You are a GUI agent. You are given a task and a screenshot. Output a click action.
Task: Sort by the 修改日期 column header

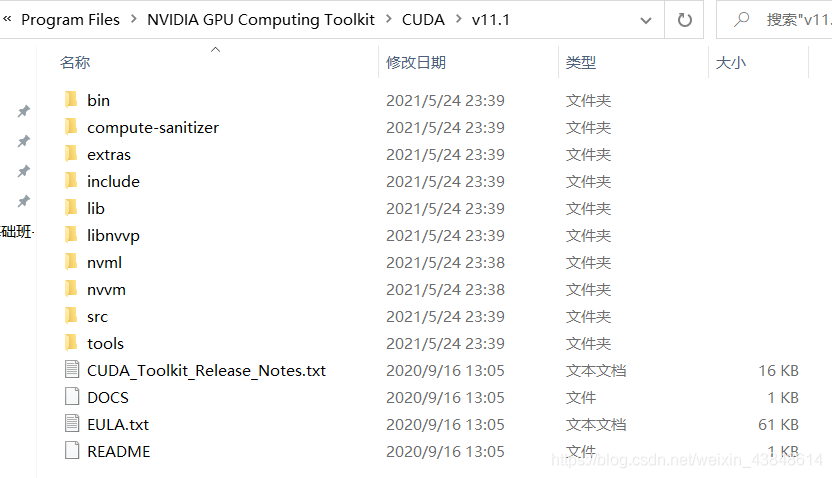pyautogui.click(x=416, y=62)
